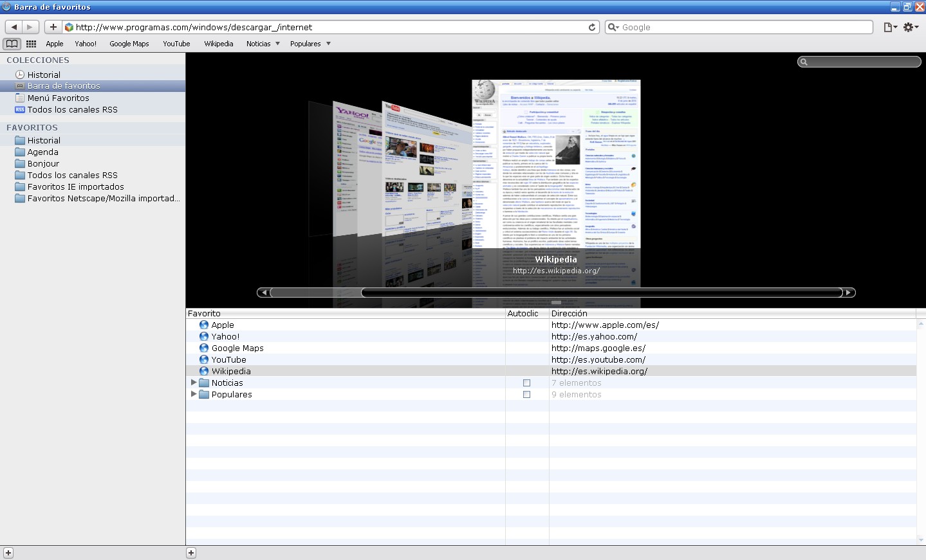Add a new bookmark folder with list plus button
926x560 pixels.
pos(191,553)
